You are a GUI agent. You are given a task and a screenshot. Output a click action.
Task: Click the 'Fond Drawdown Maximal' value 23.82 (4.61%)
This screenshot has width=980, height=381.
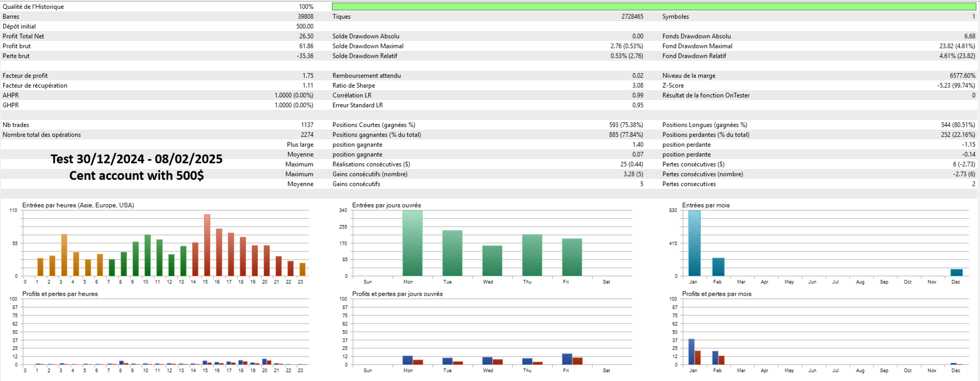[957, 46]
